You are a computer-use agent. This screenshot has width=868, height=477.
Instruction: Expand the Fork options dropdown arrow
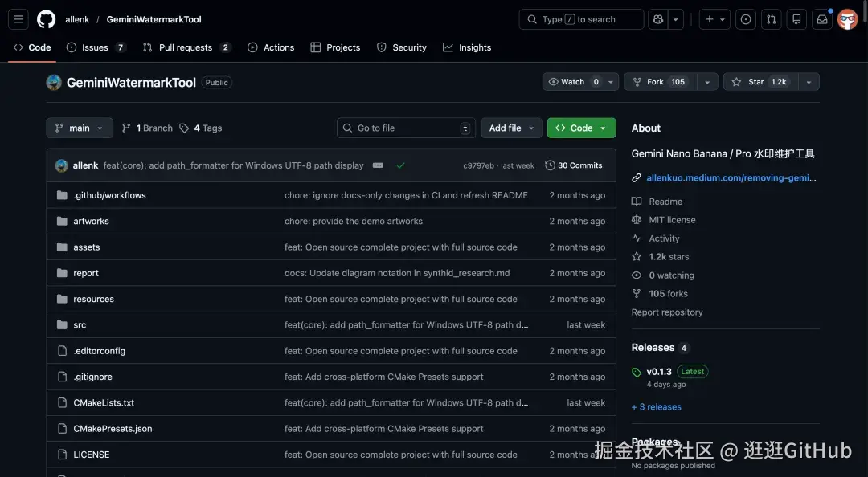click(x=707, y=82)
